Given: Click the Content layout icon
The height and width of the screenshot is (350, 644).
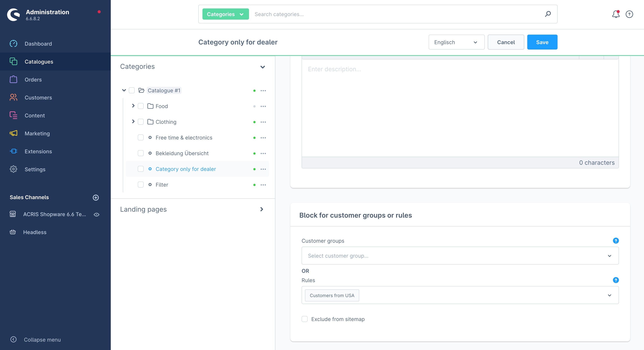Looking at the screenshot, I should pos(13,115).
